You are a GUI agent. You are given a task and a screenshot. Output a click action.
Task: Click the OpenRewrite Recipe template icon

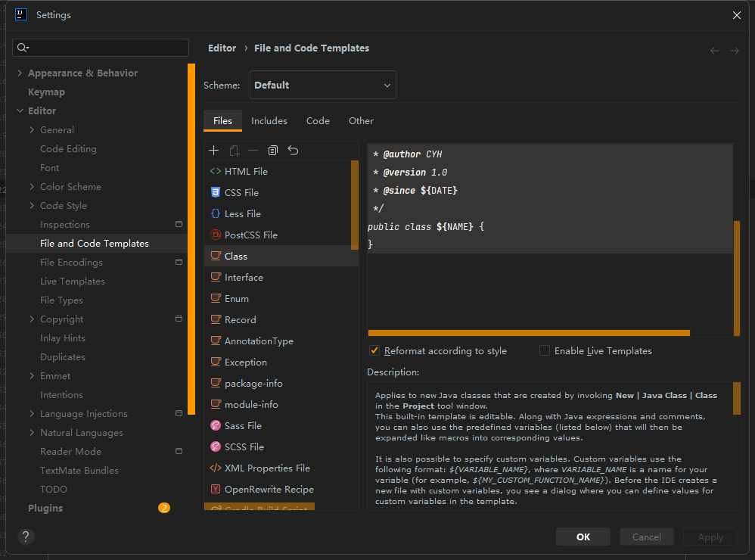tap(216, 490)
